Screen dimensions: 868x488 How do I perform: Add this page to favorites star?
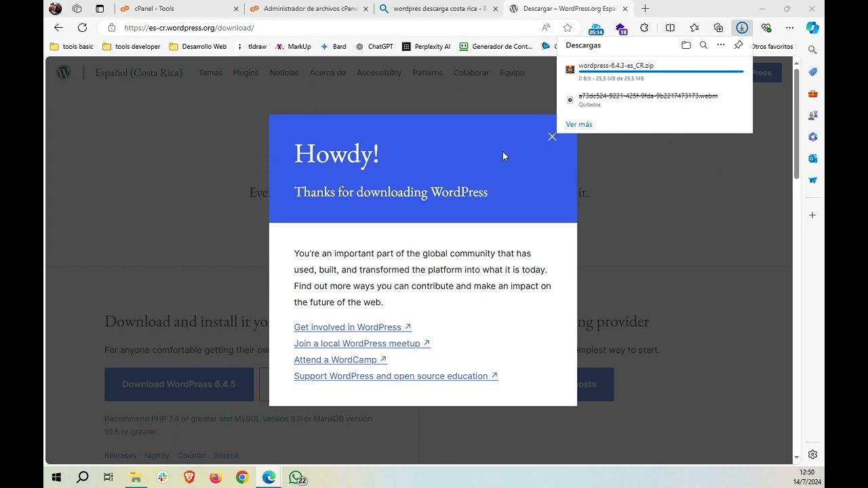tap(568, 28)
